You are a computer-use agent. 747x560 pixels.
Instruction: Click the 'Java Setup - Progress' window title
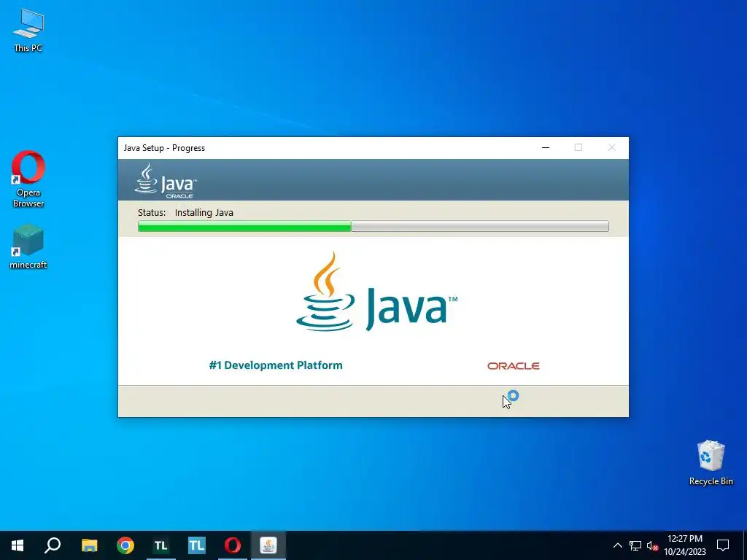click(164, 148)
